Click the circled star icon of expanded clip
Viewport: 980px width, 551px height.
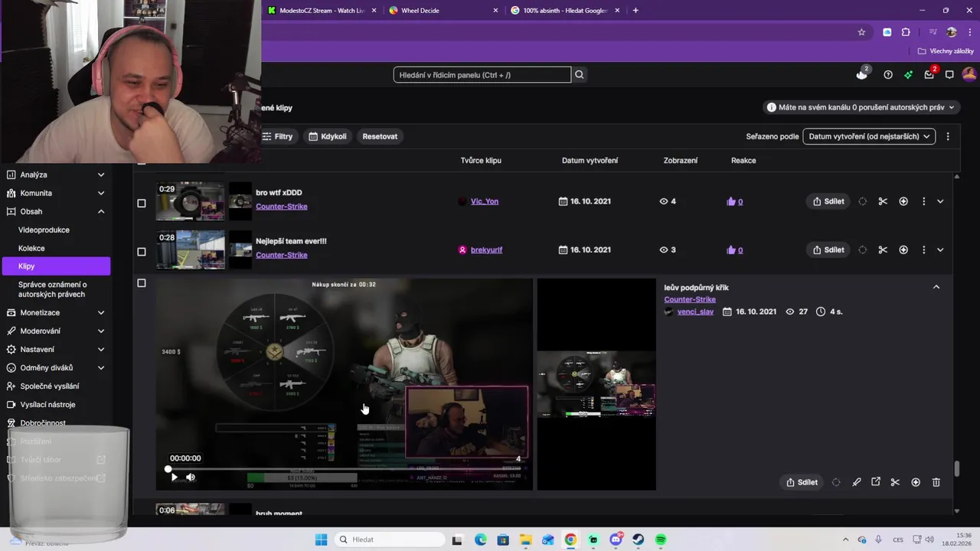[916, 482]
